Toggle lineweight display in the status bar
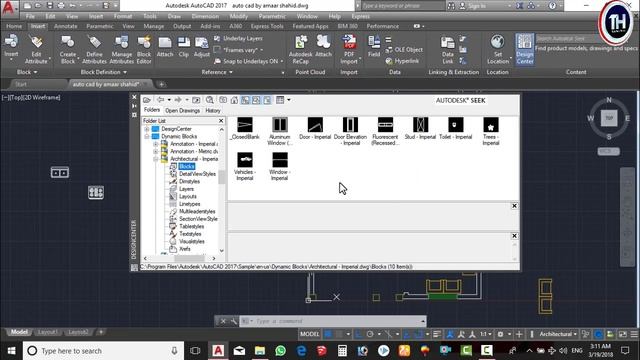Viewport: 640px width, 360px height. 437,334
